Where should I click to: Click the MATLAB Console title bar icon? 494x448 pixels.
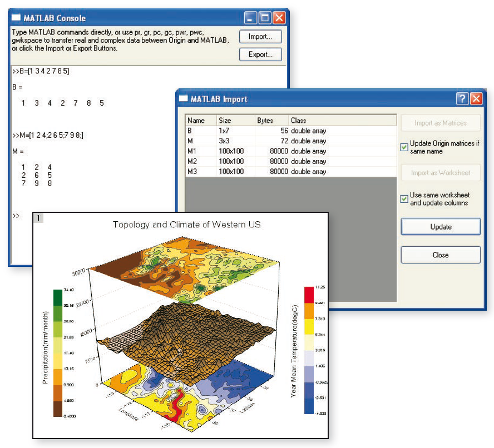coord(16,17)
